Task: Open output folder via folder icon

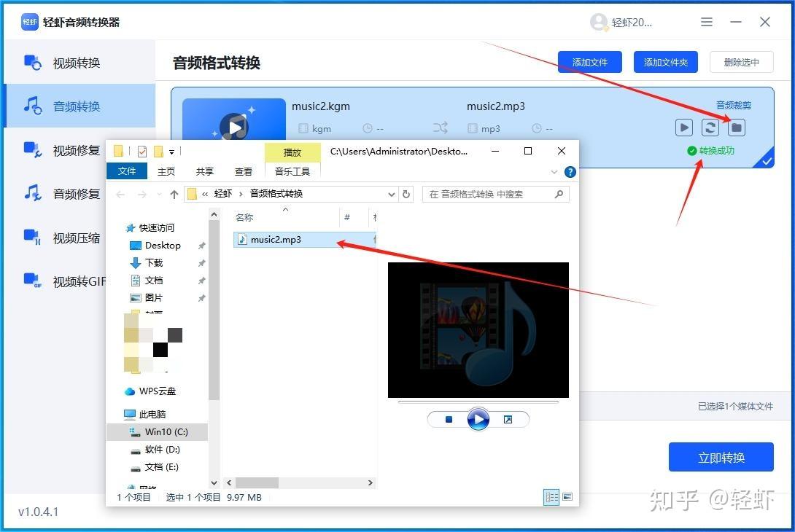Action: [736, 127]
